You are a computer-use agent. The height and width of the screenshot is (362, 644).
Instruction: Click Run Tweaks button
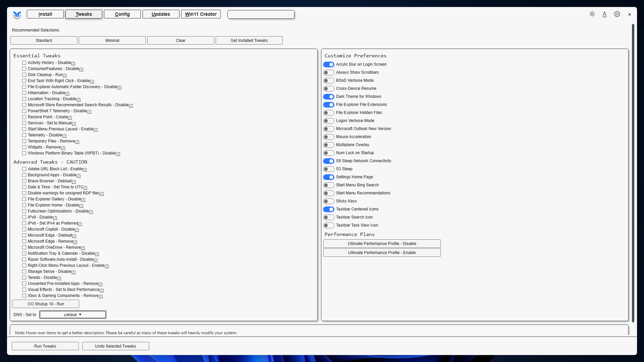45,346
